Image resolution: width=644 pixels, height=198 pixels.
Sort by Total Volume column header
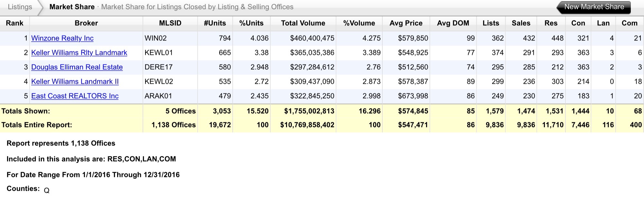(303, 23)
